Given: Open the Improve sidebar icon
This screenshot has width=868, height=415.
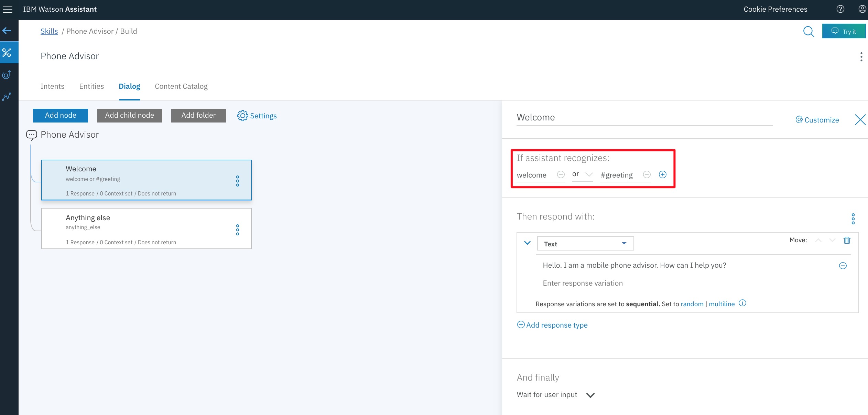Looking at the screenshot, I should point(7,75).
